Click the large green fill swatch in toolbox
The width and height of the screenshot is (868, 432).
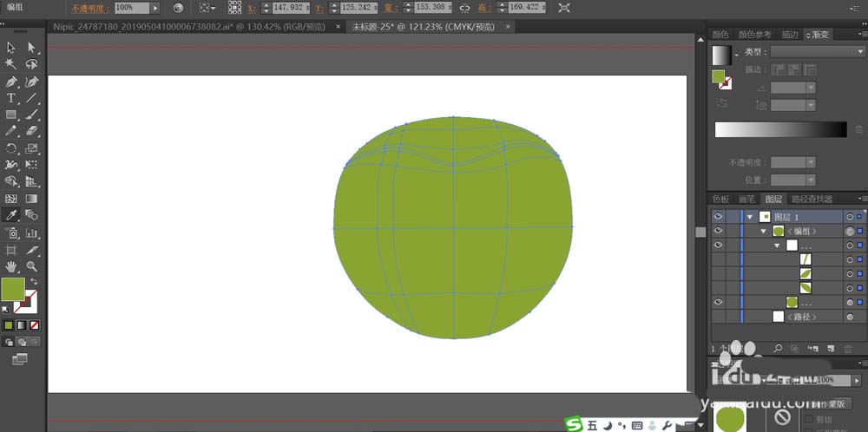13,289
